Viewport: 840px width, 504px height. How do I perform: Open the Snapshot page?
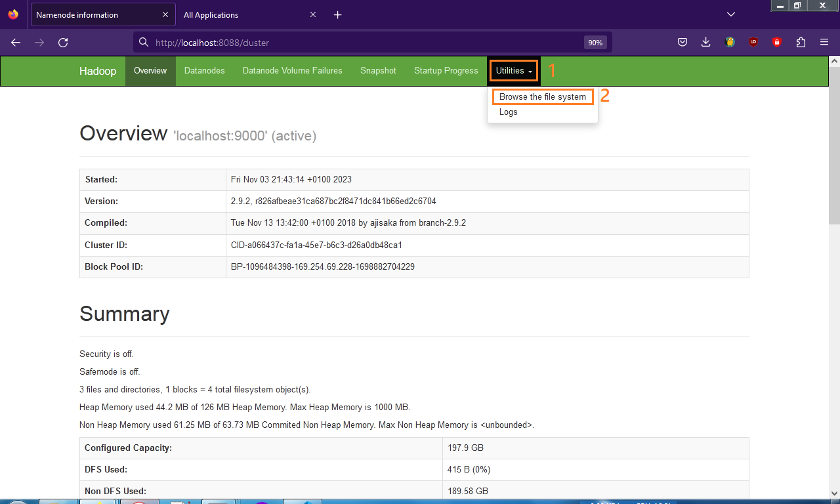tap(378, 71)
